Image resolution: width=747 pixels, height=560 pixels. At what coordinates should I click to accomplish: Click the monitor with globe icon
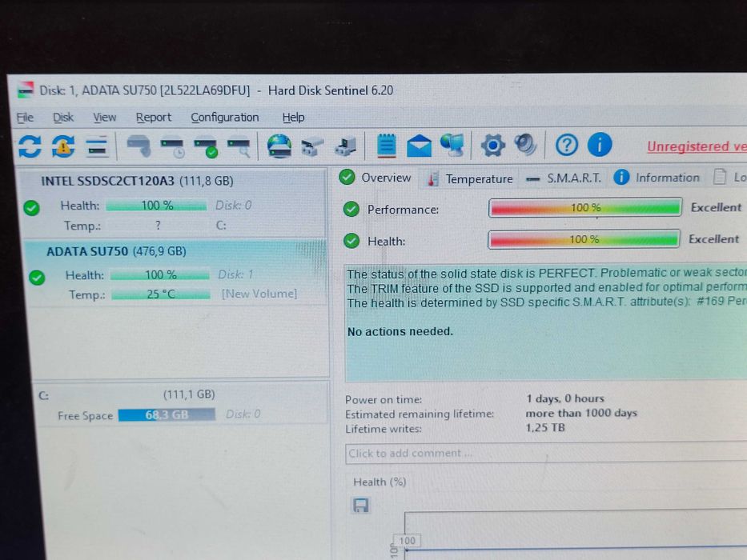(452, 145)
